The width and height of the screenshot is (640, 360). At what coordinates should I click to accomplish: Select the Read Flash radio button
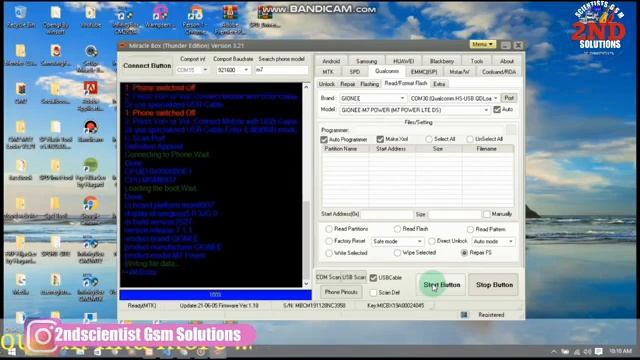(x=397, y=229)
